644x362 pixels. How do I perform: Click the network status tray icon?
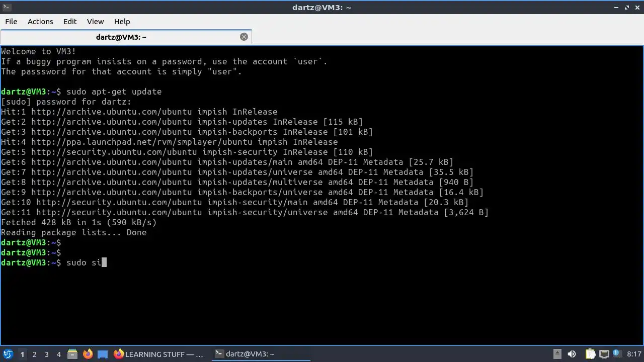[x=604, y=354]
